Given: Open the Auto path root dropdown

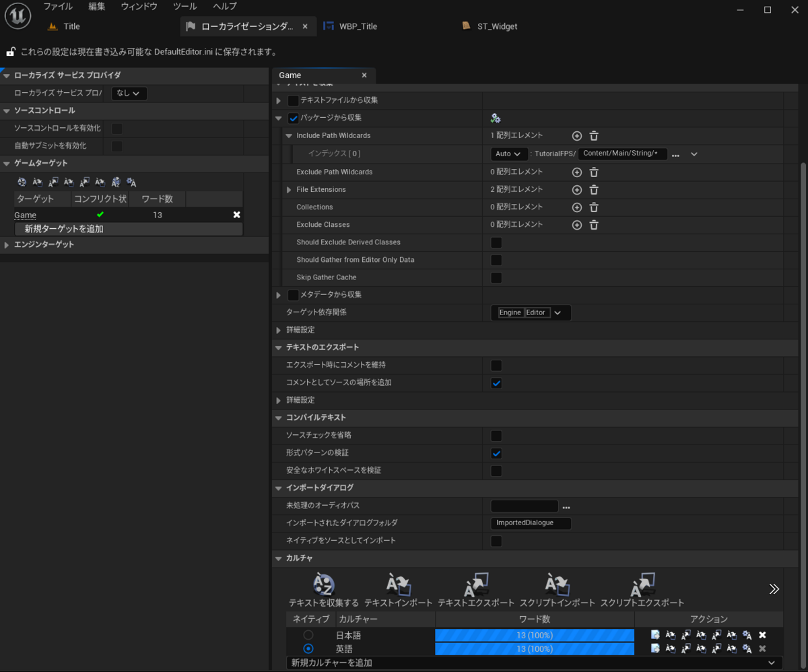Looking at the screenshot, I should click(509, 154).
